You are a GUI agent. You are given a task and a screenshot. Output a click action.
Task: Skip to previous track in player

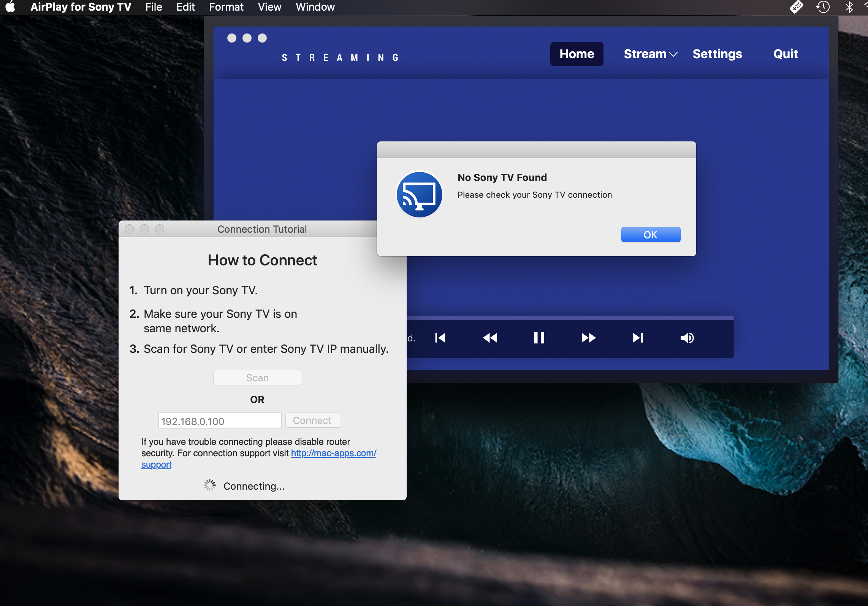tap(440, 338)
